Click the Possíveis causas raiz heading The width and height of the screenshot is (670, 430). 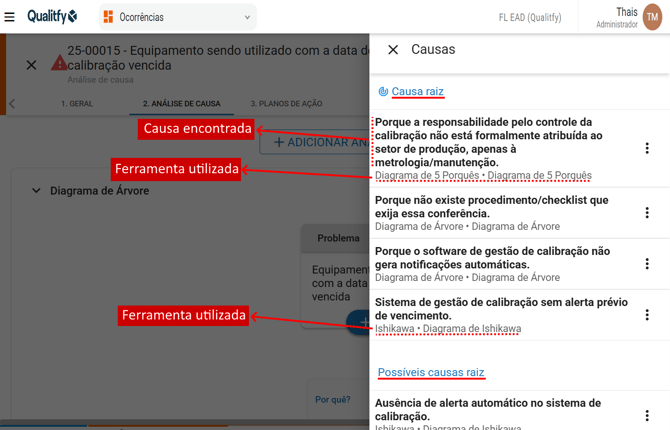431,372
